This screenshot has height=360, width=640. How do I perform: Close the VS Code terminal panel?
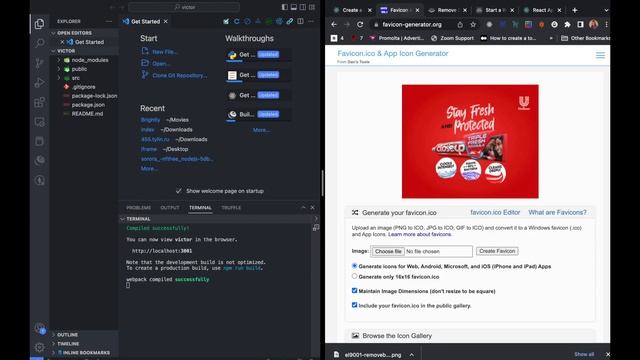313,207
